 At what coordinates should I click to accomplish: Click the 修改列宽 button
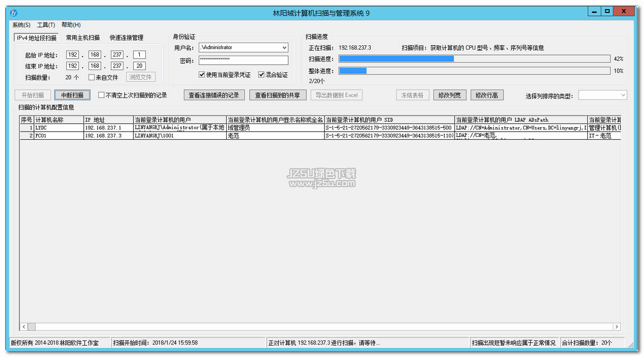click(x=449, y=95)
